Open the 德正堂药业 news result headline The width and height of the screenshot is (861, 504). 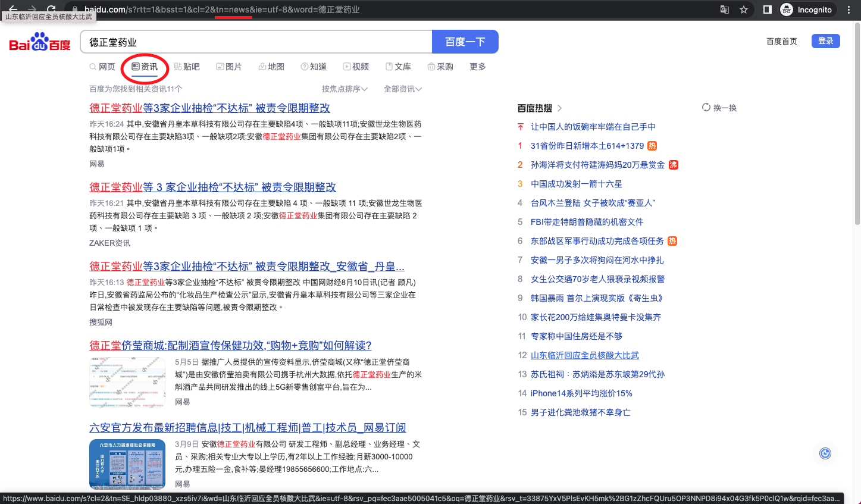[209, 108]
